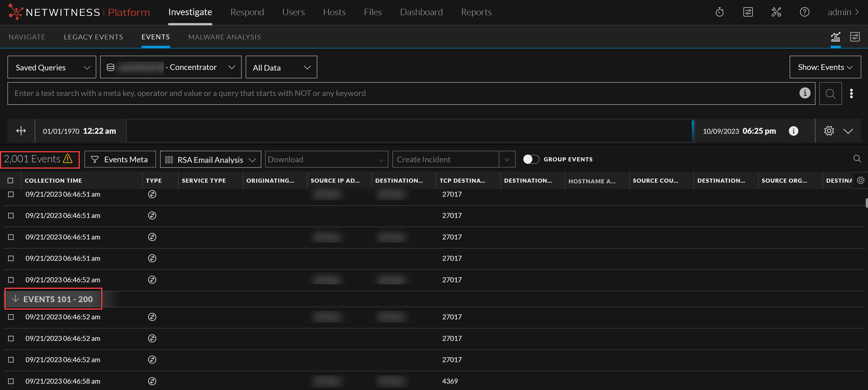Click the Events Meta button

tap(120, 160)
